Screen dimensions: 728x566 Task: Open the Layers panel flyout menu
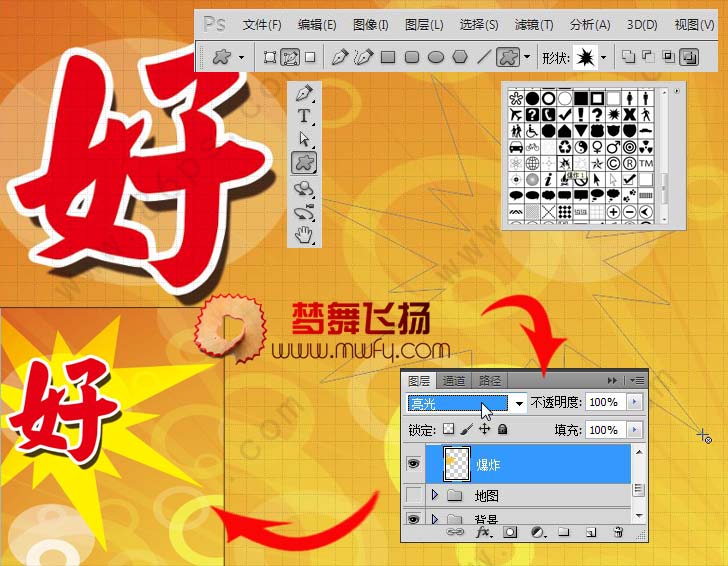click(x=637, y=381)
